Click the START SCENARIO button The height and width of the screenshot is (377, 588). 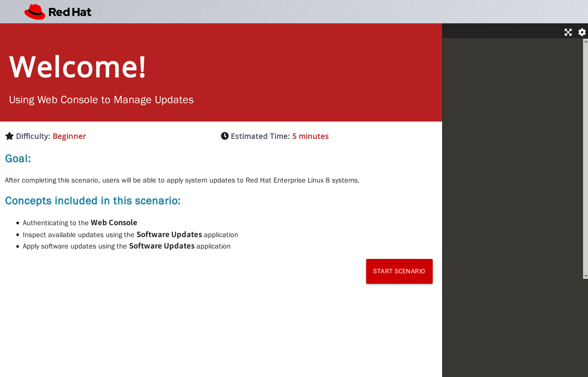(x=399, y=271)
